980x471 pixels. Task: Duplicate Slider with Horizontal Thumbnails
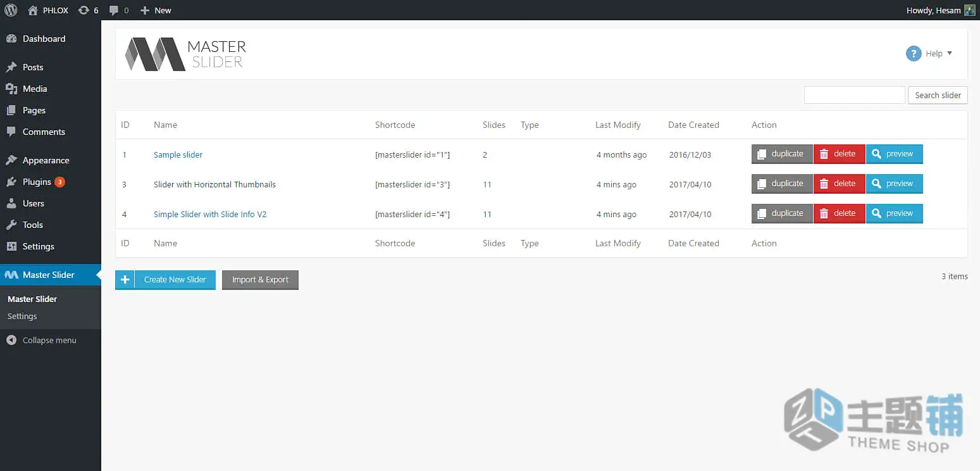click(782, 184)
